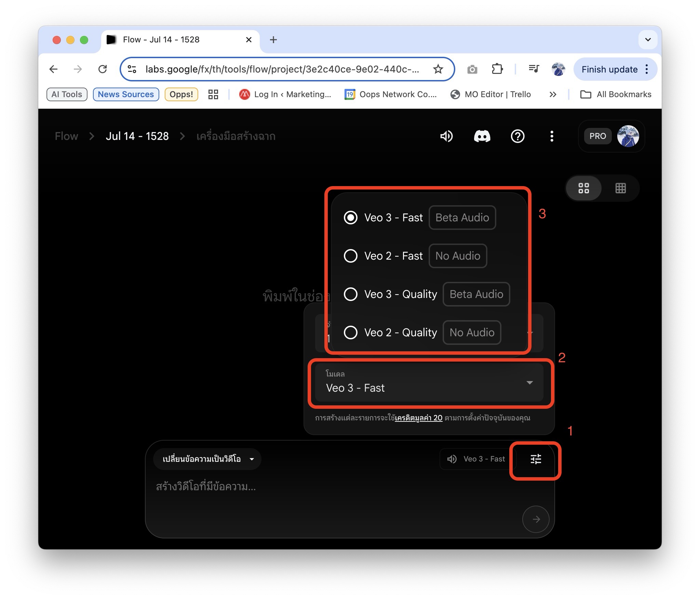Expand the tab search dropdown arrow
This screenshot has height=600, width=700.
point(648,40)
